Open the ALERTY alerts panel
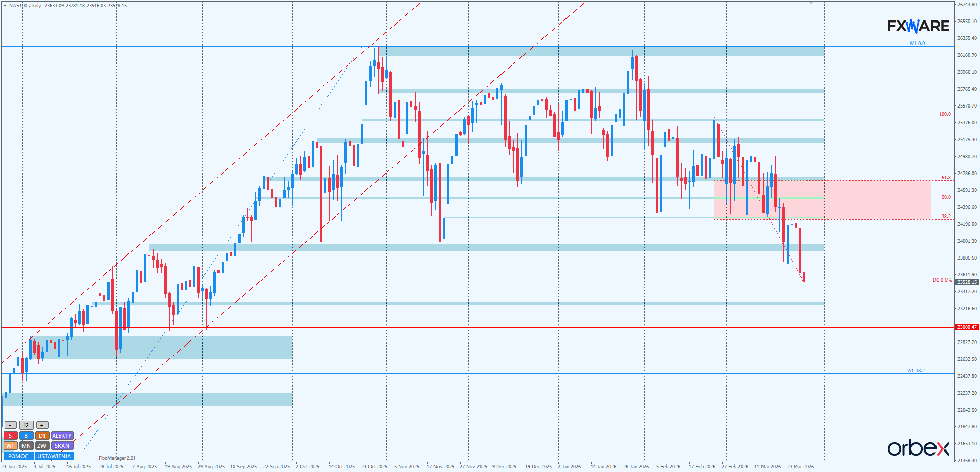Screen dimensions: 980x472 (x=62, y=436)
